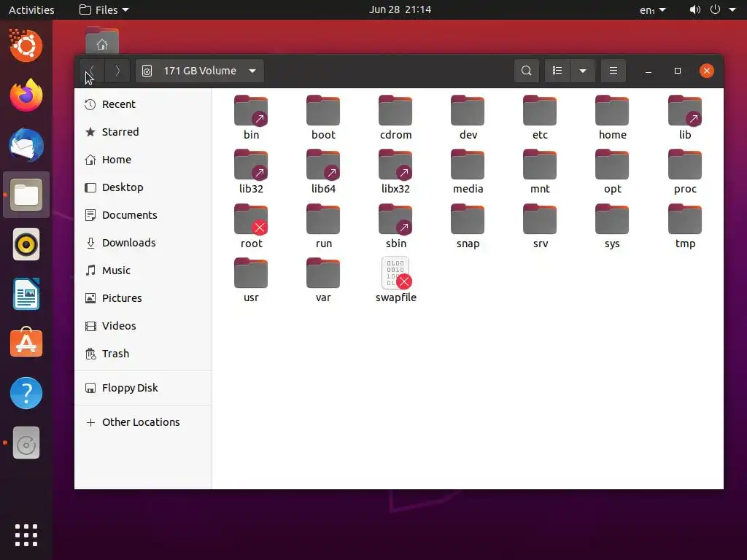The image size is (747, 560).
Task: Click the Ubuntu installer icon in dock
Action: [x=26, y=46]
